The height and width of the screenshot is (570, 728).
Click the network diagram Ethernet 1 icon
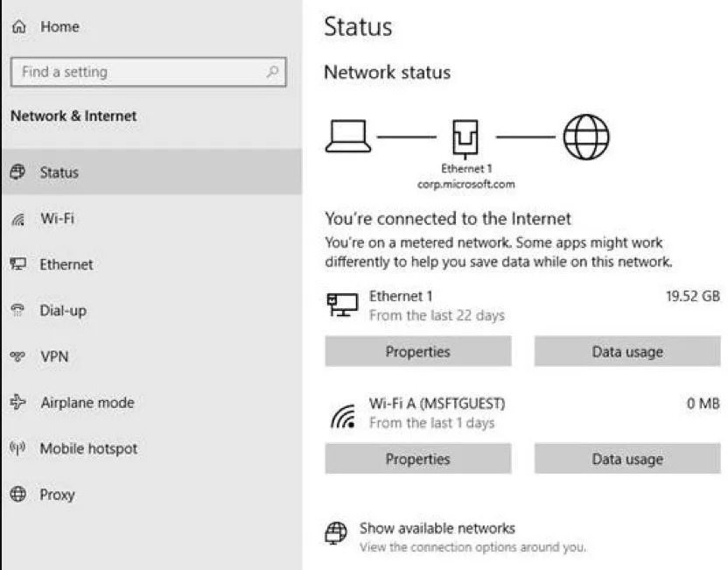point(465,136)
